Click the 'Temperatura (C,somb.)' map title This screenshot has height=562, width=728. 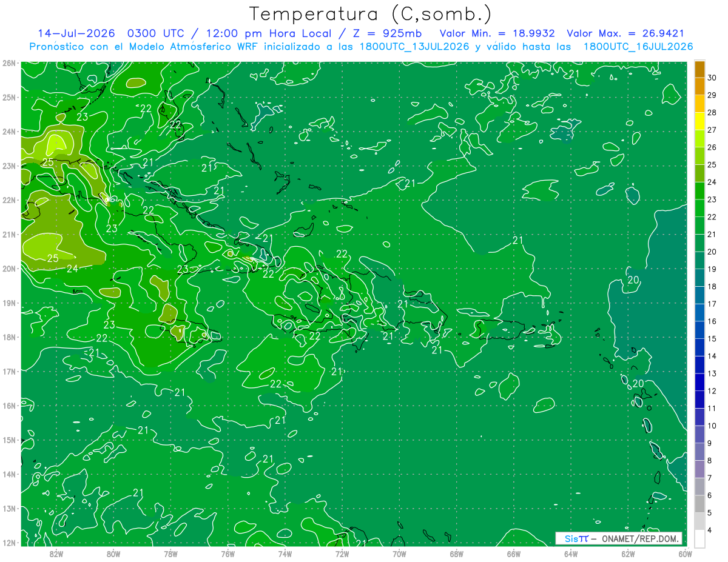click(371, 14)
